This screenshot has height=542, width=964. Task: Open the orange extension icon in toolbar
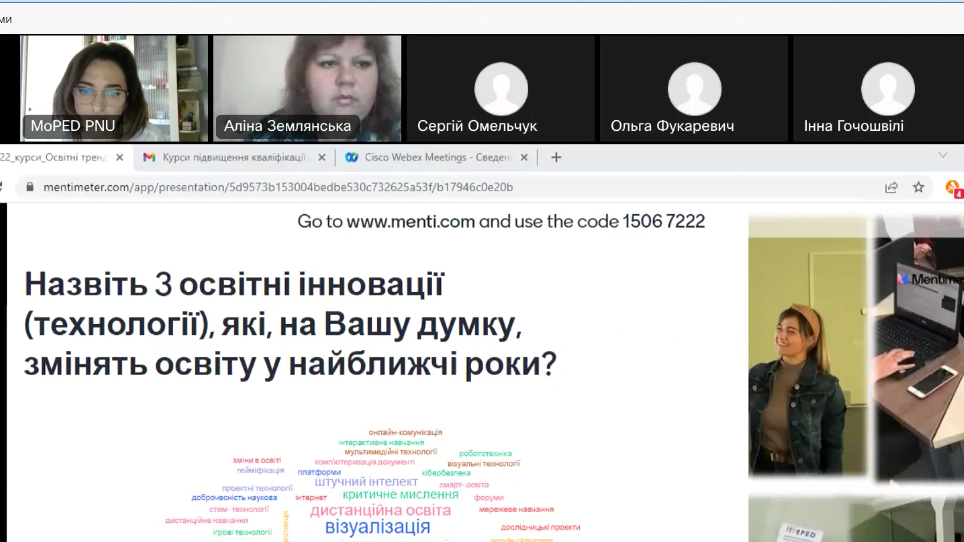click(x=953, y=187)
